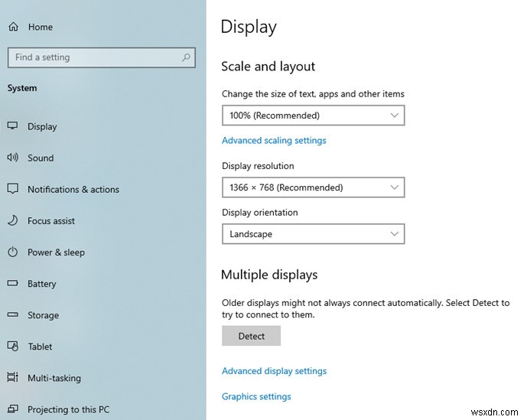The width and height of the screenshot is (527, 420).
Task: Open Projecting to this PC settings
Action: tap(68, 409)
